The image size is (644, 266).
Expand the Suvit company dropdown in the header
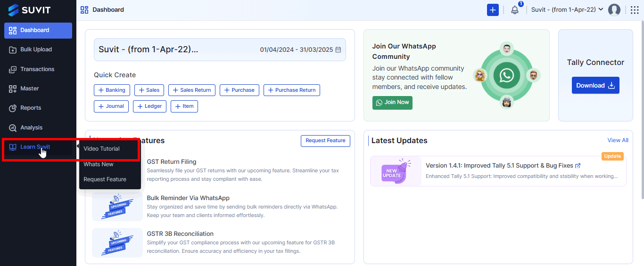coord(567,10)
